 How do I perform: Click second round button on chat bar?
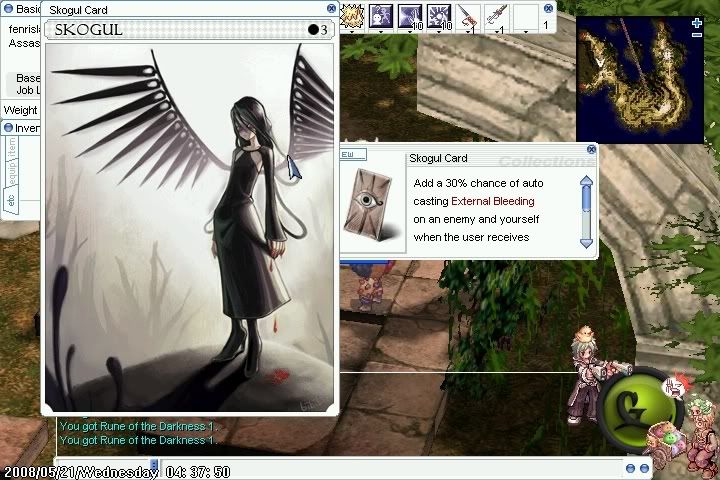[x=644, y=469]
